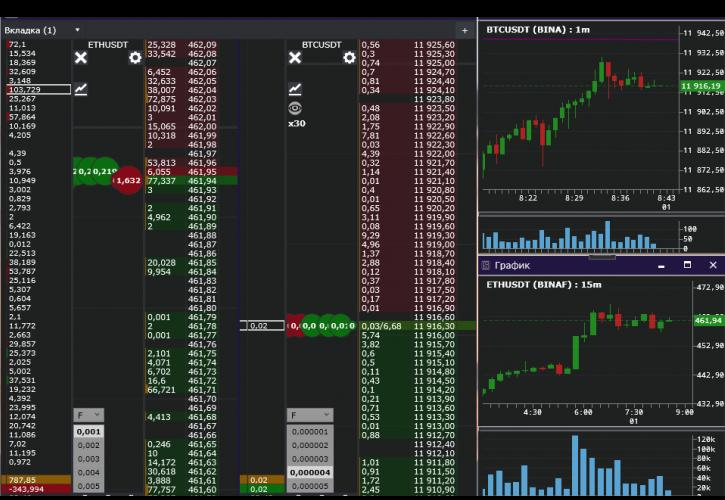Screen dimensions: 725x500
Task: Click the green 461,94 price marker on ETH chart
Action: (x=707, y=320)
